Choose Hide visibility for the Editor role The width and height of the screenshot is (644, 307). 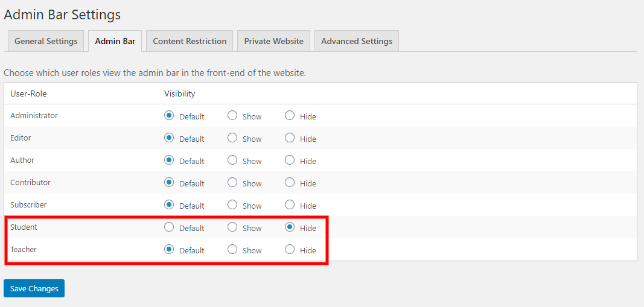290,138
